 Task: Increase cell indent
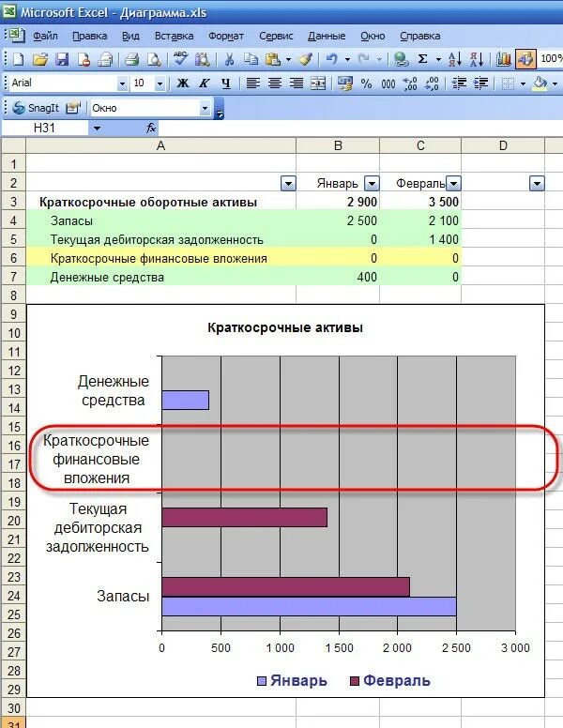pyautogui.click(x=480, y=83)
